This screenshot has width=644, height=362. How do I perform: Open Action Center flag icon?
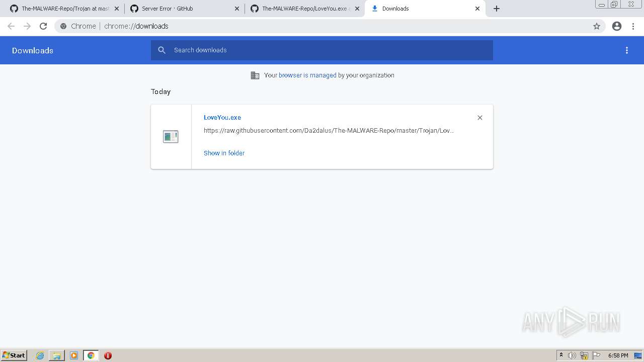[x=596, y=355]
